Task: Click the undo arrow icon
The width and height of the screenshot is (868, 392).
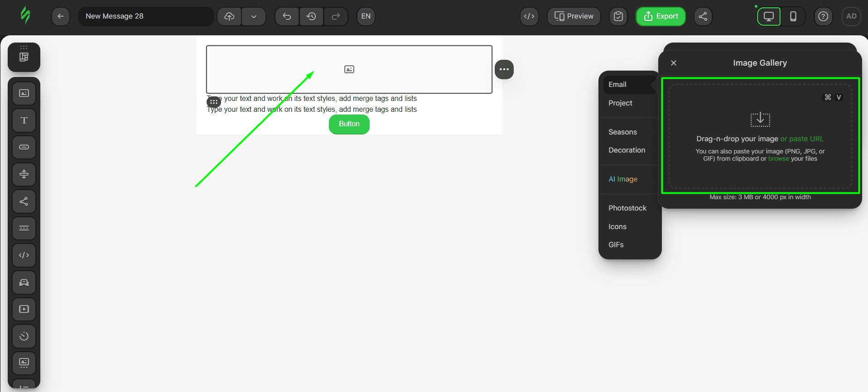Action: [x=287, y=16]
